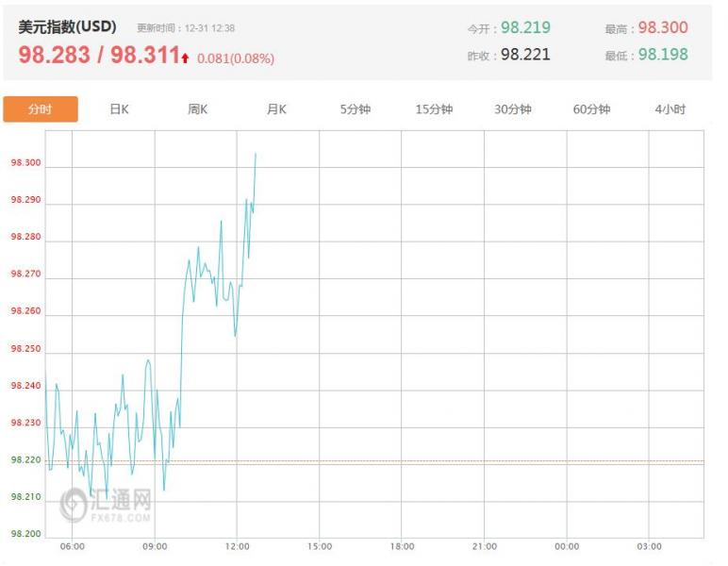Click the 12:00 time axis label
This screenshot has width=728, height=566.
[237, 546]
